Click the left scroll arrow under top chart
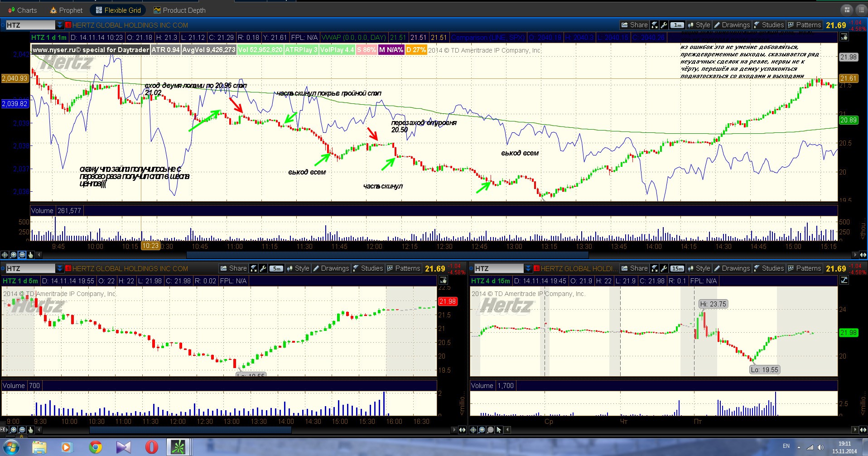 (39, 255)
